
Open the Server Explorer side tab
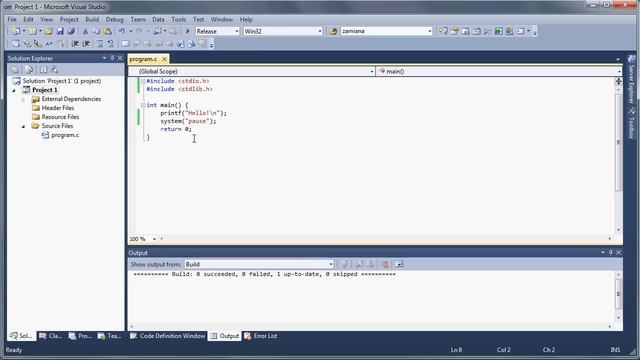(x=631, y=80)
